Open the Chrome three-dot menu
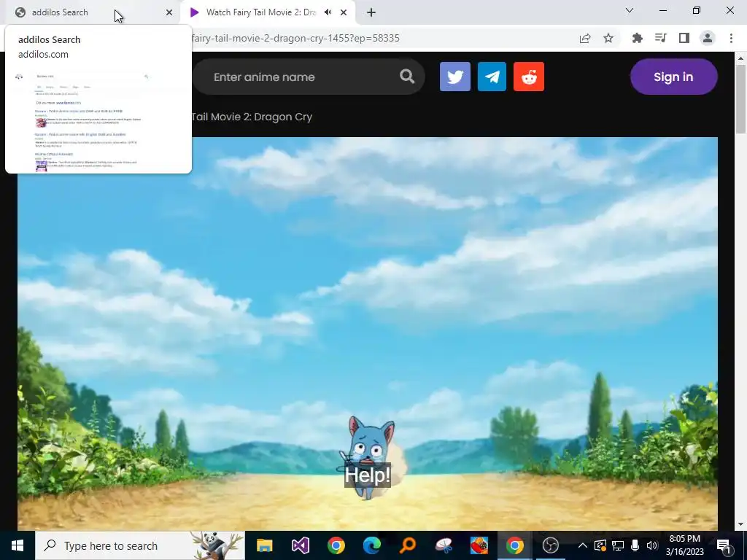The width and height of the screenshot is (747, 560). [x=731, y=38]
